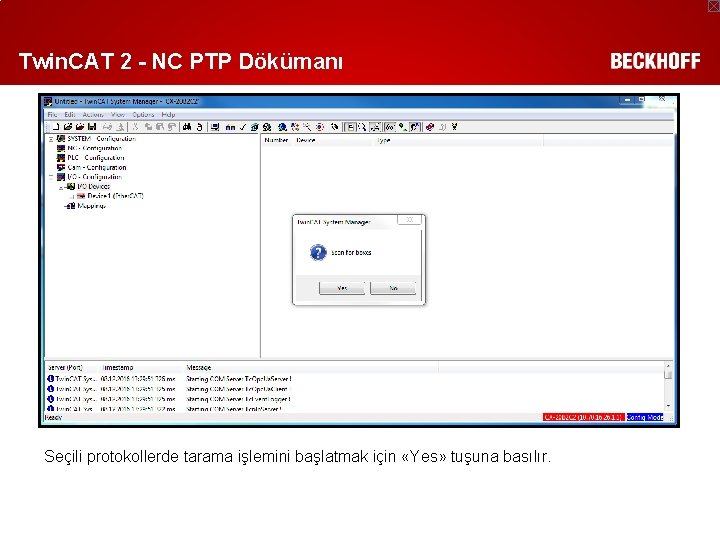Image resolution: width=720 pixels, height=540 pixels.
Task: Select SYSTEM - Configuration in the tree
Action: click(x=101, y=139)
